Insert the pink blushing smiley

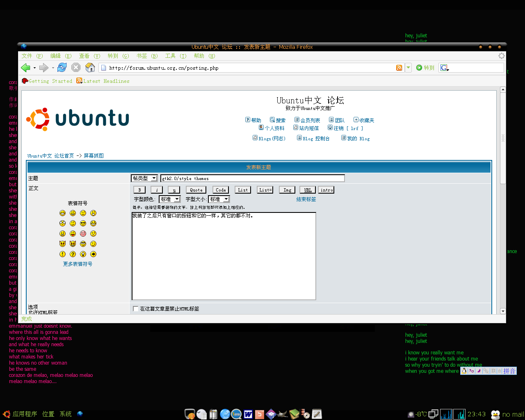pyautogui.click(x=83, y=233)
